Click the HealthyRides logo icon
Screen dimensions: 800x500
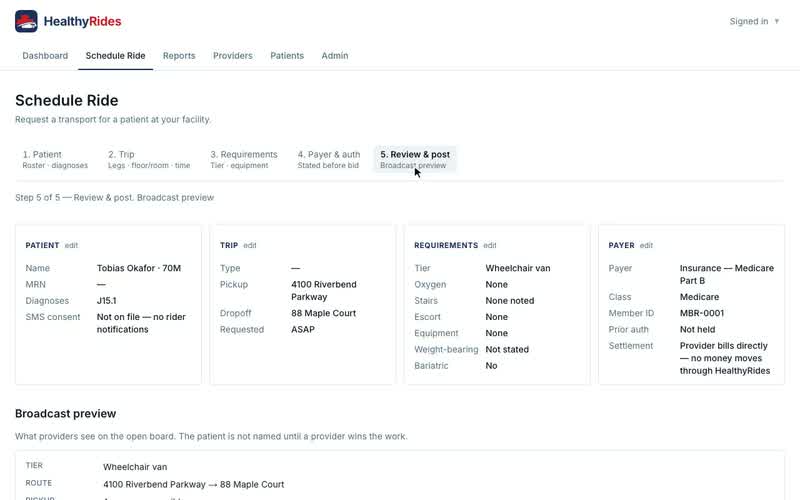(x=26, y=21)
